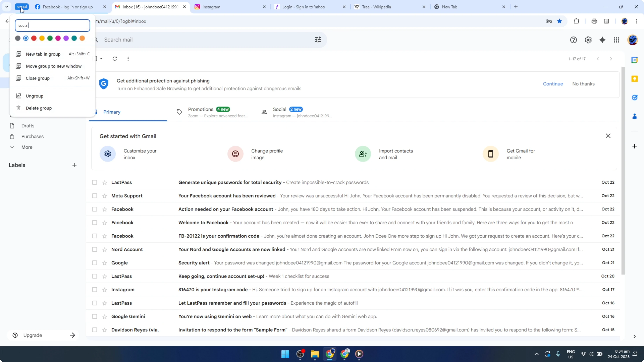Select the Meta Support email checkbox
Image resolution: width=644 pixels, height=362 pixels.
click(x=94, y=196)
